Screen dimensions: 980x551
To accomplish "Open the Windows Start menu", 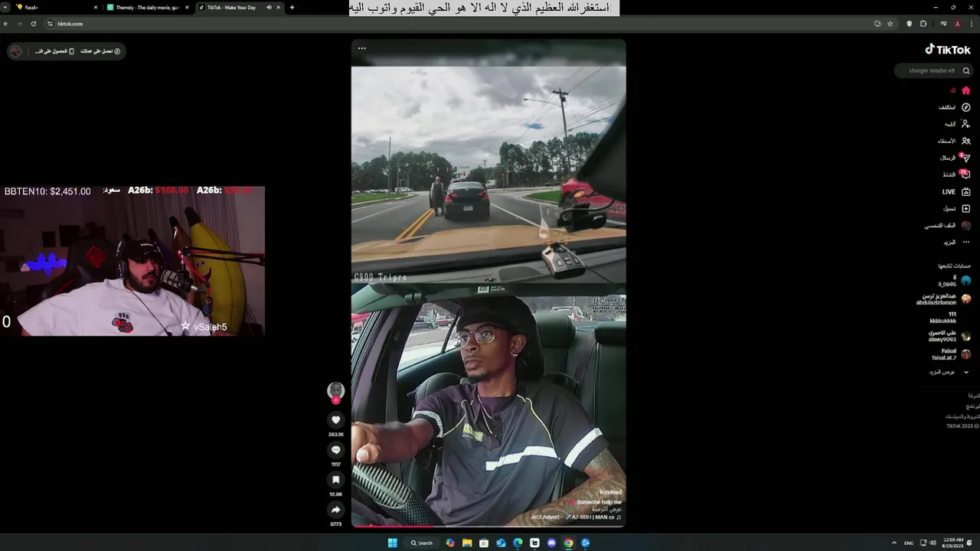I will click(x=393, y=543).
